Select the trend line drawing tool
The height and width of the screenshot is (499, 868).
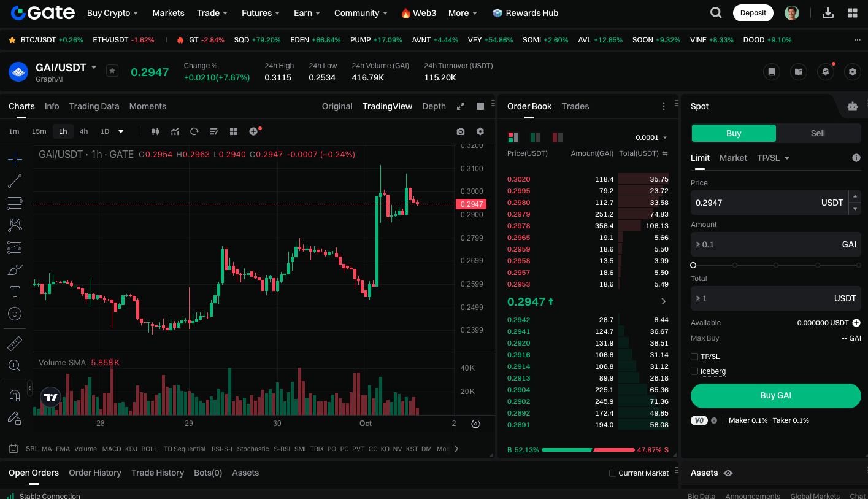15,181
